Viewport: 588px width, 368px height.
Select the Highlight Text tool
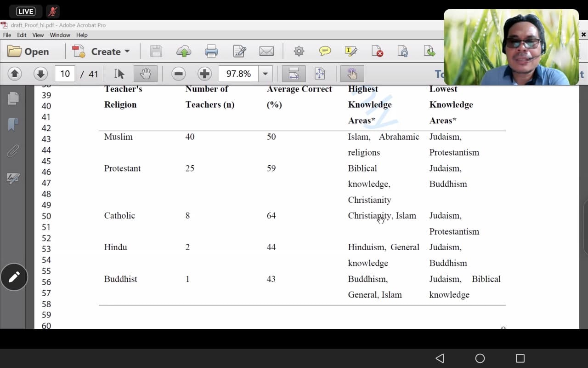point(351,51)
